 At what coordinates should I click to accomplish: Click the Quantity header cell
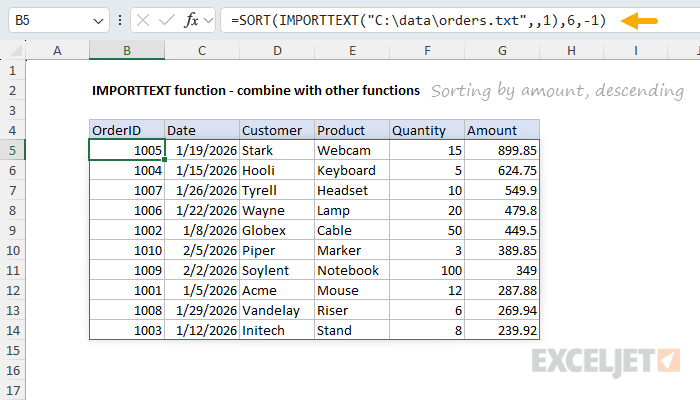pos(427,130)
